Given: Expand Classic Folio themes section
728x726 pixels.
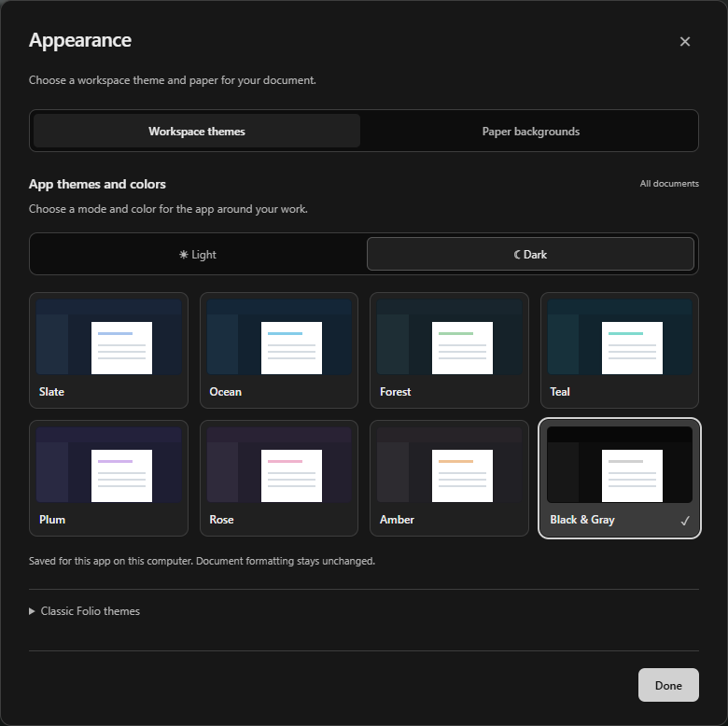Looking at the screenshot, I should (85, 611).
